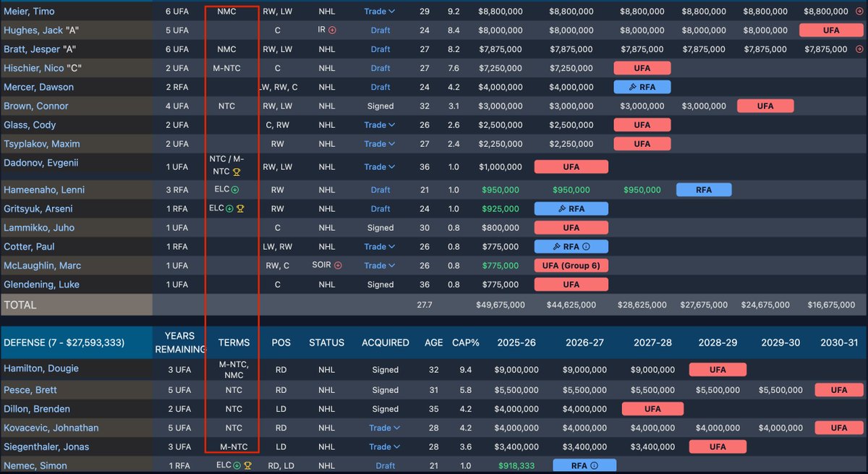Click the red IR icon in Hughes row
The width and height of the screenshot is (868, 474).
(333, 30)
